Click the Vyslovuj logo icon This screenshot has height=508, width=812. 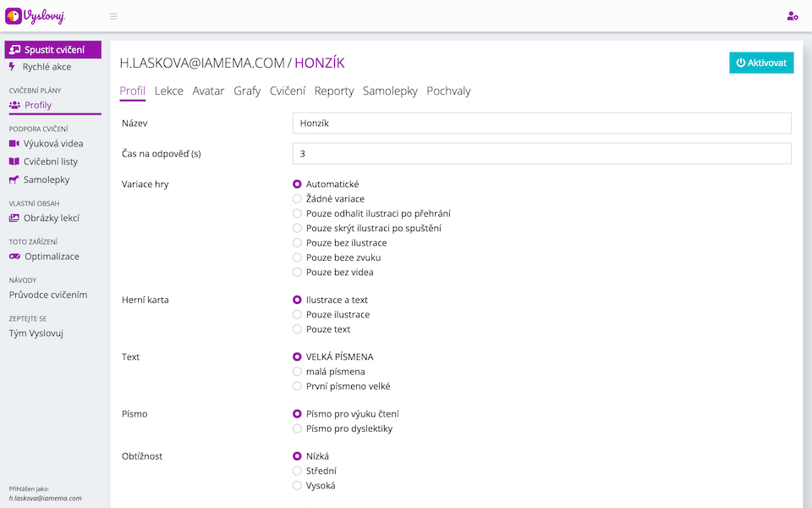click(14, 16)
